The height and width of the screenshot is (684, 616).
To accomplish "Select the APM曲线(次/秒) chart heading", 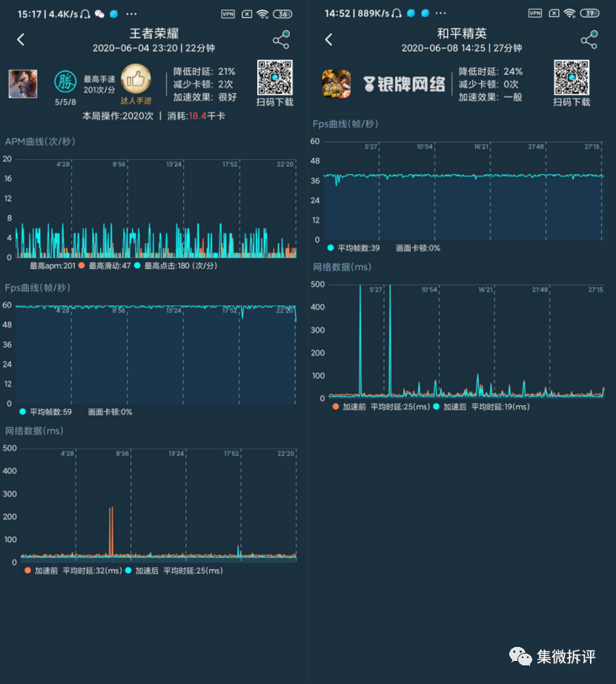I will click(x=40, y=142).
